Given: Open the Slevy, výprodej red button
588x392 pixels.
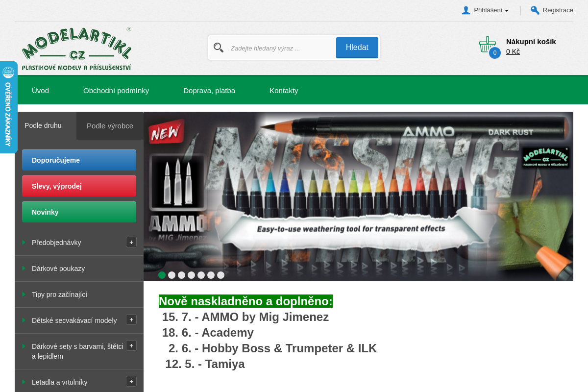Looking at the screenshot, I should point(79,186).
